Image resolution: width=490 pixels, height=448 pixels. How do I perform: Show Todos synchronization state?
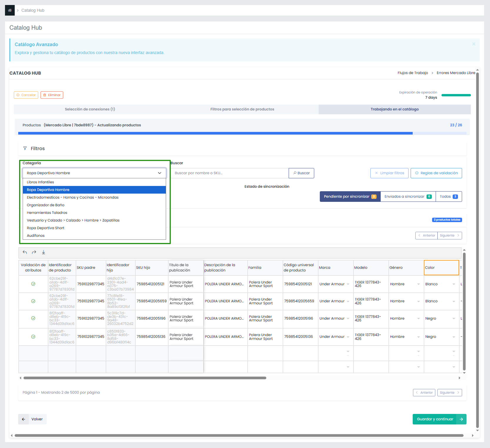click(x=449, y=197)
